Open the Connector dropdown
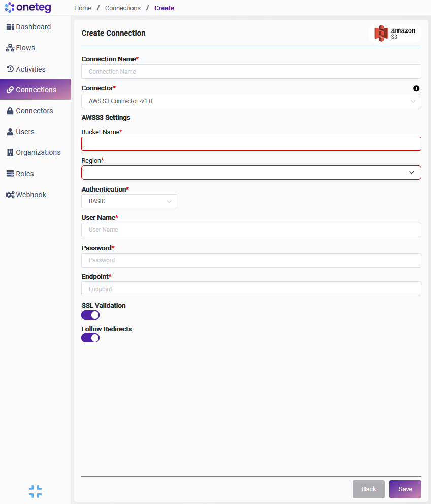The height and width of the screenshot is (504, 431). coord(251,101)
